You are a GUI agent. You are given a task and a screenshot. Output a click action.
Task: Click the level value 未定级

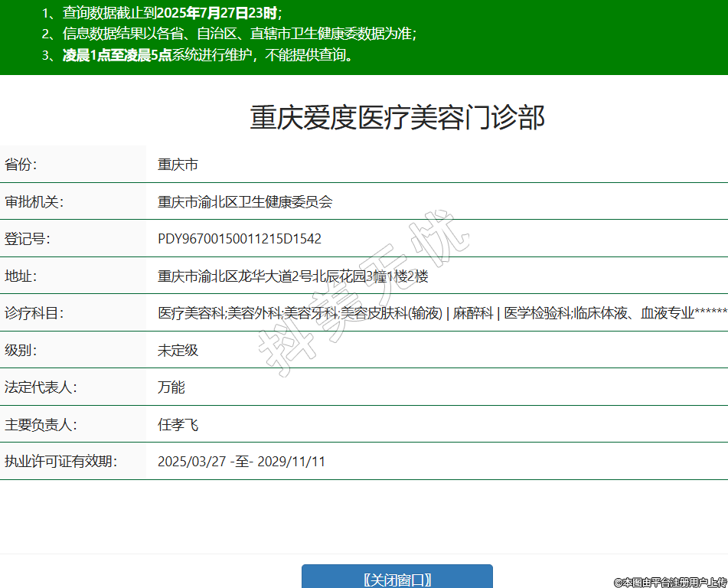(x=178, y=351)
